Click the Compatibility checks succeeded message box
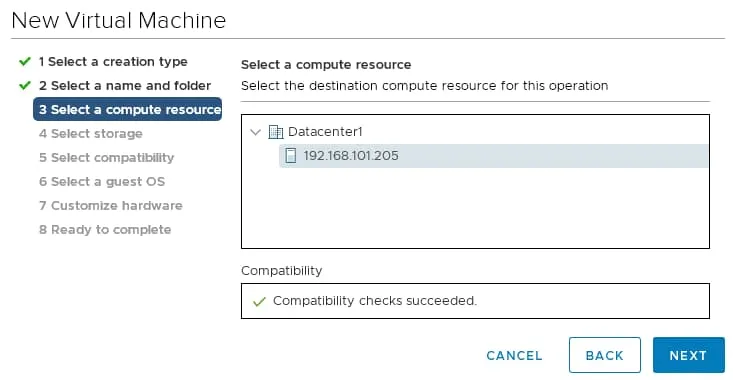Viewport: 733px width, 380px height. (x=475, y=301)
